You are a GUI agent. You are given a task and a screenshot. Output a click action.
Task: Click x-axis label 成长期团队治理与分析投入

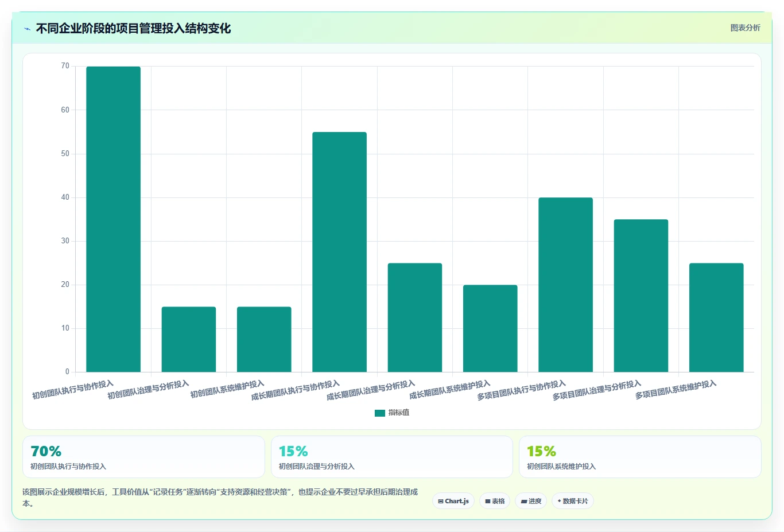(x=371, y=390)
